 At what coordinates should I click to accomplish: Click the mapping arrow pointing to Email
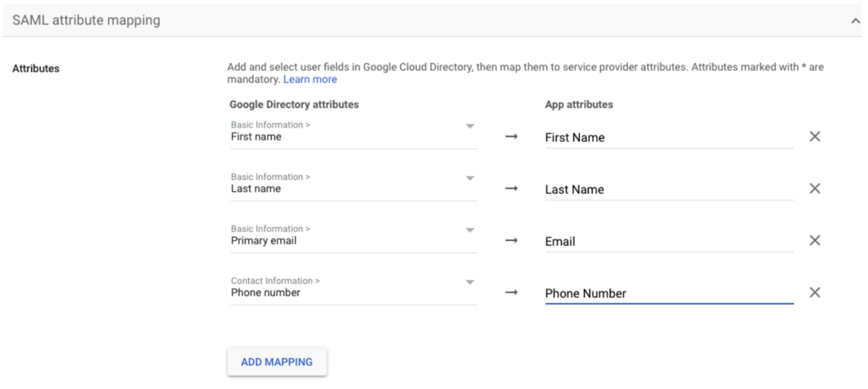pyautogui.click(x=511, y=240)
